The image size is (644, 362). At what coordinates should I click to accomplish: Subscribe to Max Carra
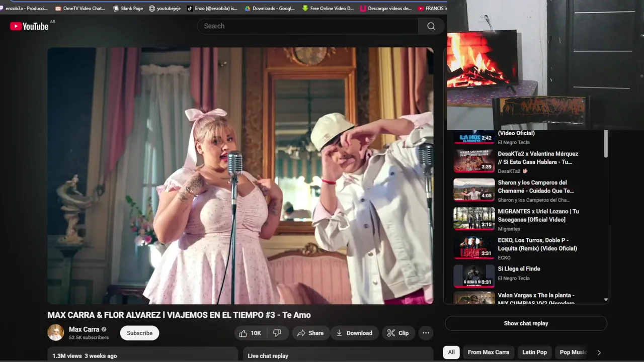tap(139, 333)
